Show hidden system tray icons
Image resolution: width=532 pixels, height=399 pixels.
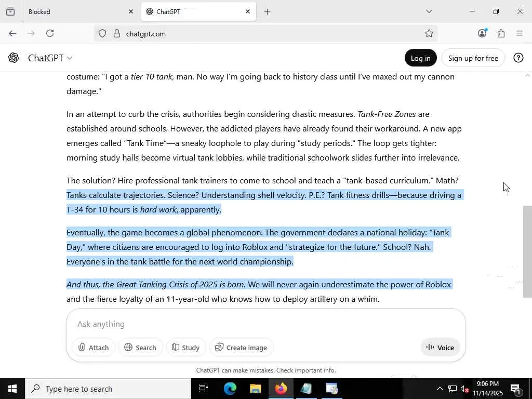[440, 389]
